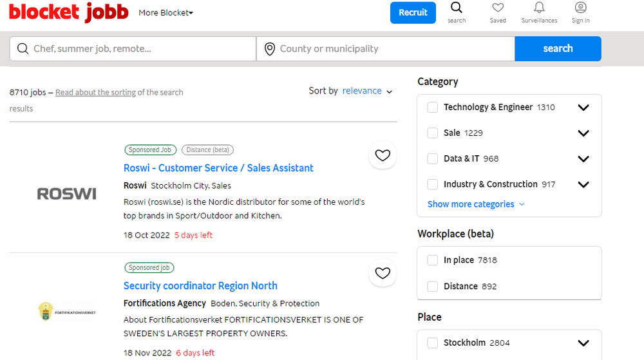Click the '18 Nov 2022' date
Image resolution: width=644 pixels, height=360 pixels.
(147, 353)
